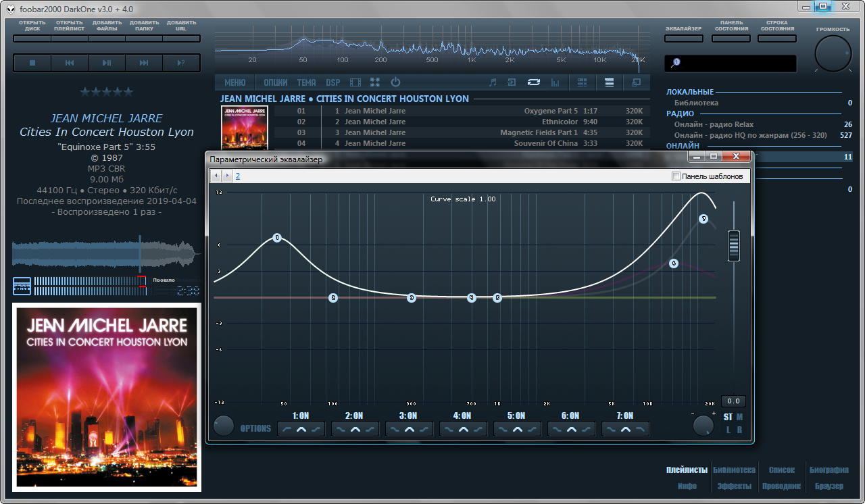Click the five-star rating row
Screen dimensions: 865x504
[x=107, y=92]
